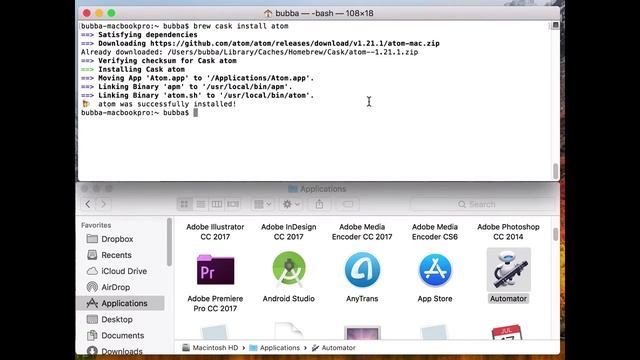The image size is (640, 360).
Task: Click the 'brew cask install atom' command text
Action: pyautogui.click(x=241, y=26)
